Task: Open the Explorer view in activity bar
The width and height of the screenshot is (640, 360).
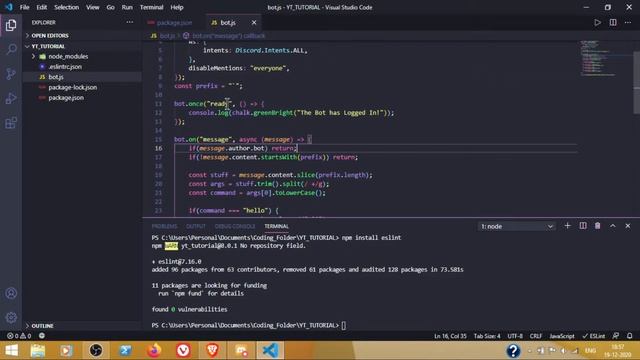Action: tap(11, 25)
